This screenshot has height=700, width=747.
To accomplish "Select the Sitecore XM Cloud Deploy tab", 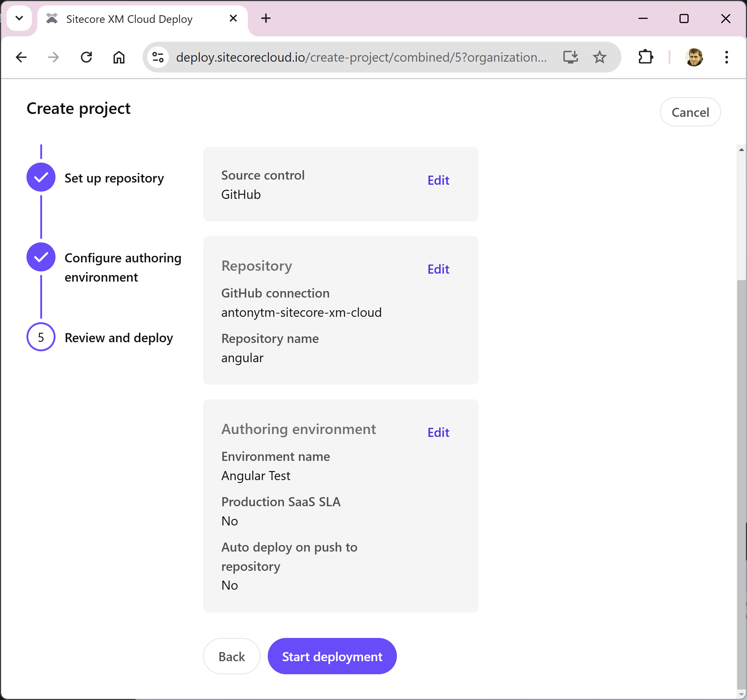I will click(129, 19).
